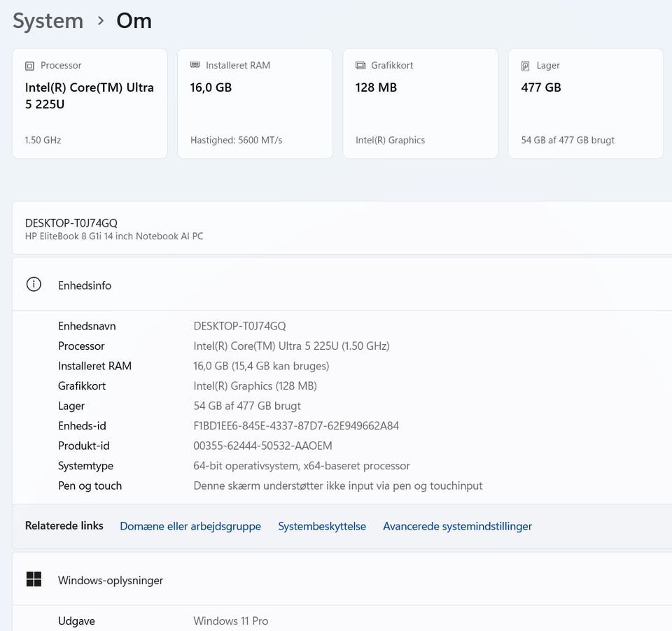Click the Om page title
The image size is (672, 631).
coord(134,20)
